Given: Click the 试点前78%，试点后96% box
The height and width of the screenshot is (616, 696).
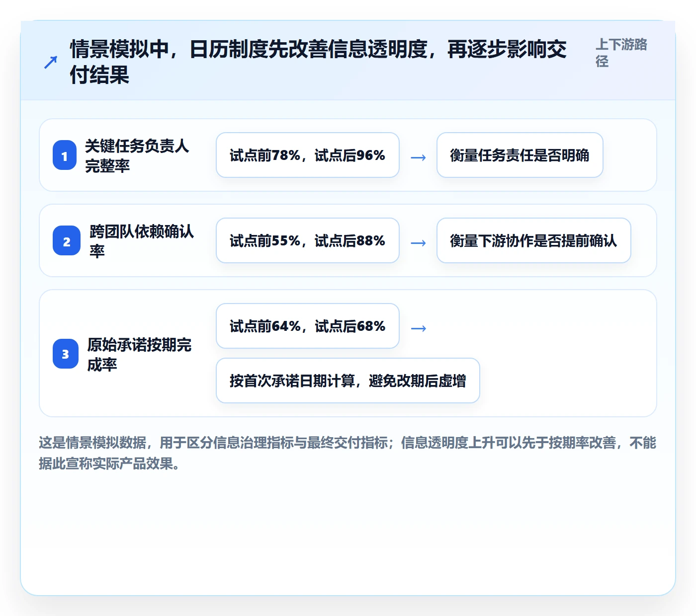Looking at the screenshot, I should click(x=308, y=155).
